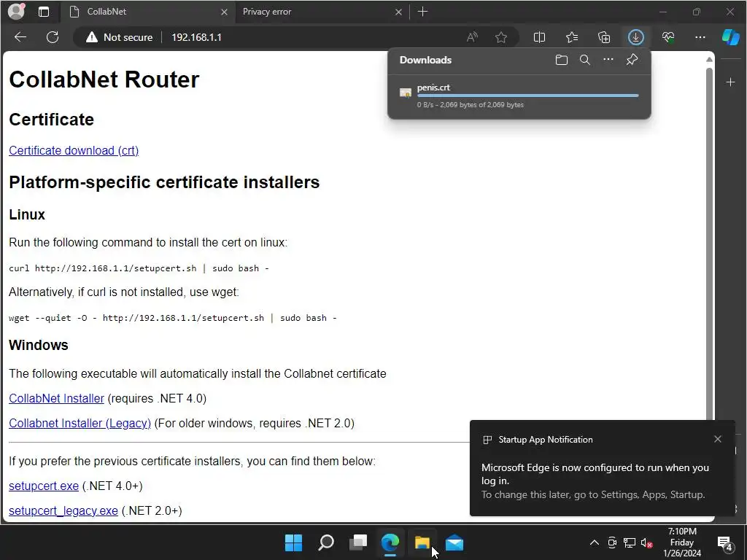Viewport: 747px width, 560px height.
Task: Open the Windows Start menu
Action: (x=293, y=542)
